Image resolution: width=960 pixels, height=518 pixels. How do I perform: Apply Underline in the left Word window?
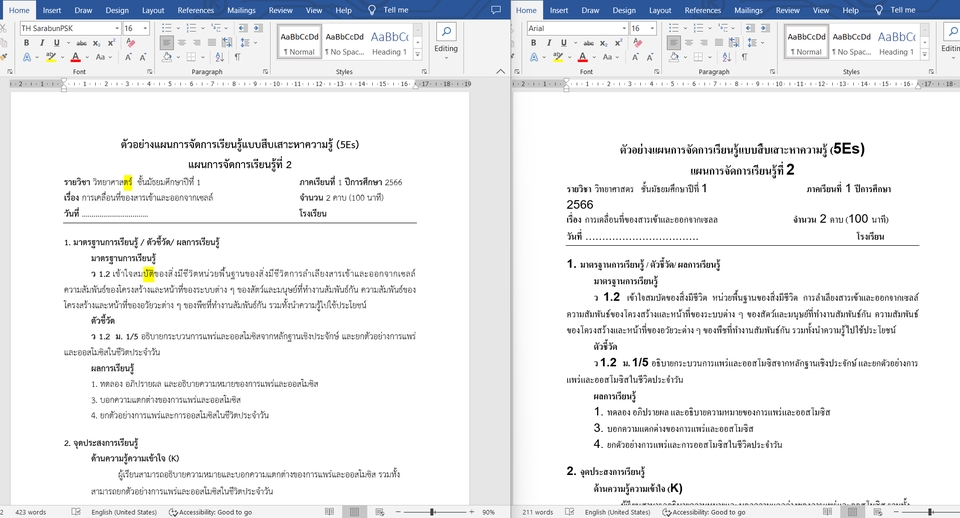click(x=56, y=43)
